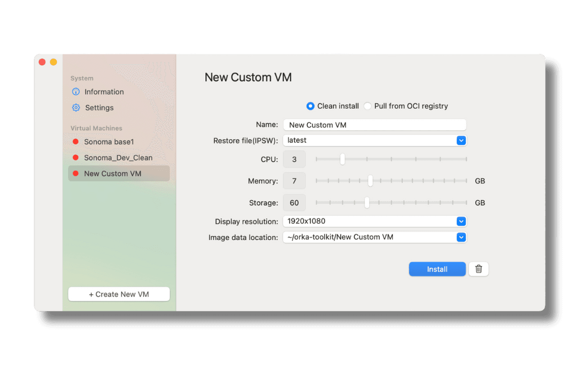Click red status dot beside Sonoma_Dev_Clean
The image size is (588, 392).
[x=75, y=158]
